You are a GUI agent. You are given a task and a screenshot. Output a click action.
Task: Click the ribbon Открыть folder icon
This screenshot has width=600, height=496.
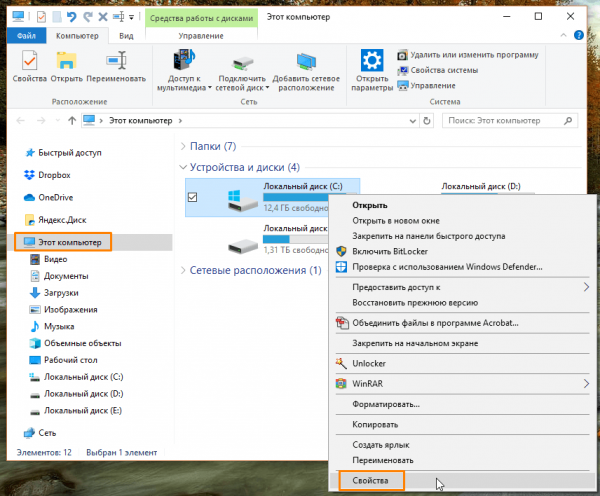coord(66,60)
